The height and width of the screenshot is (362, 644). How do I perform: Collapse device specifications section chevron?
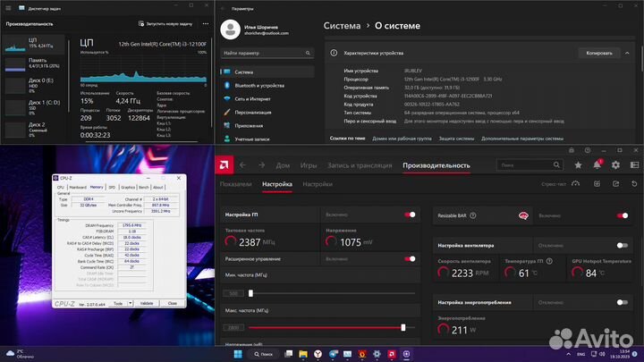point(627,53)
